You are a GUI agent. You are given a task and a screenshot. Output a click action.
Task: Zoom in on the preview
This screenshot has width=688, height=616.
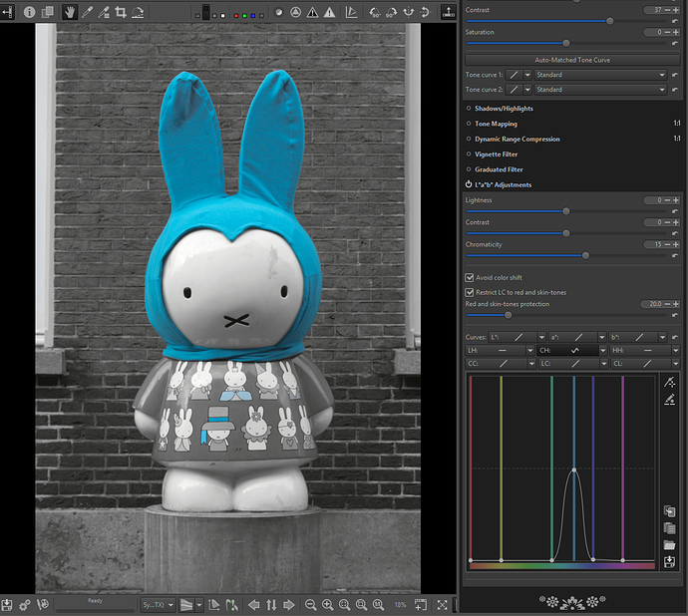pos(328,605)
